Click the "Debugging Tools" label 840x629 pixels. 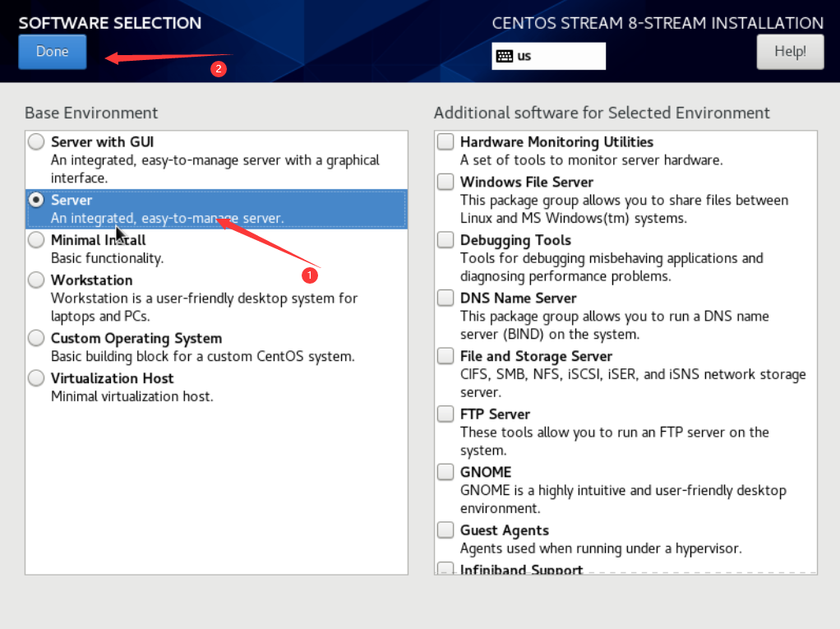[x=515, y=241]
